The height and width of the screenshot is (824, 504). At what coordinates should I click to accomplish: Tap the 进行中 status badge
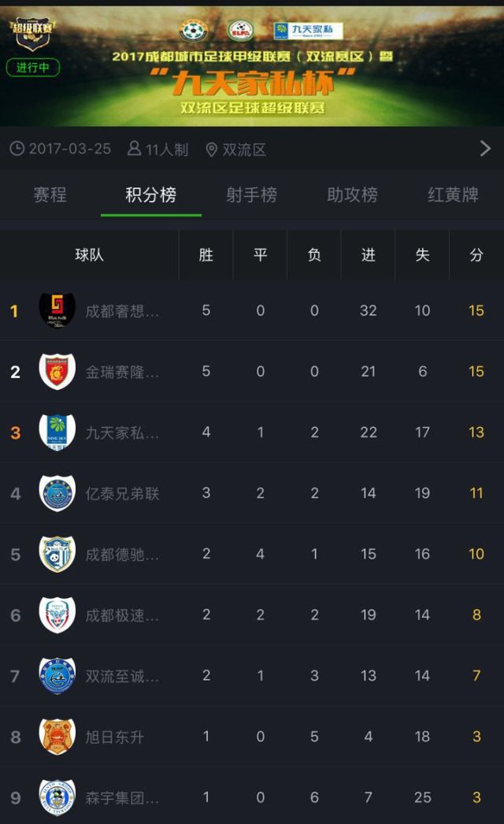click(33, 67)
